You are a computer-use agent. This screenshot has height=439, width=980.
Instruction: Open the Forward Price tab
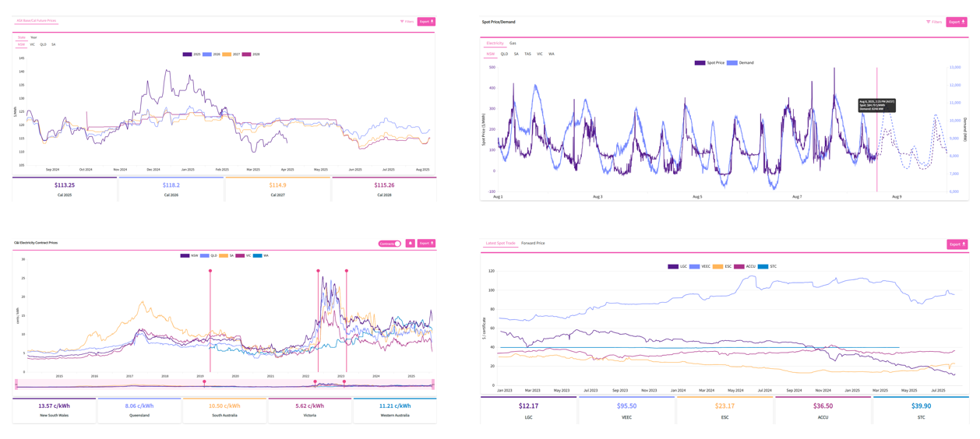click(533, 244)
